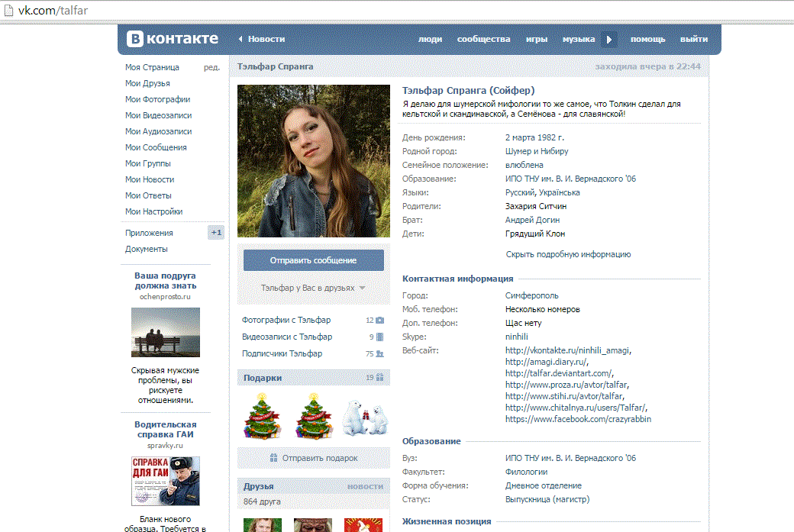
Task: Open the игры menu item
Action: [x=537, y=39]
